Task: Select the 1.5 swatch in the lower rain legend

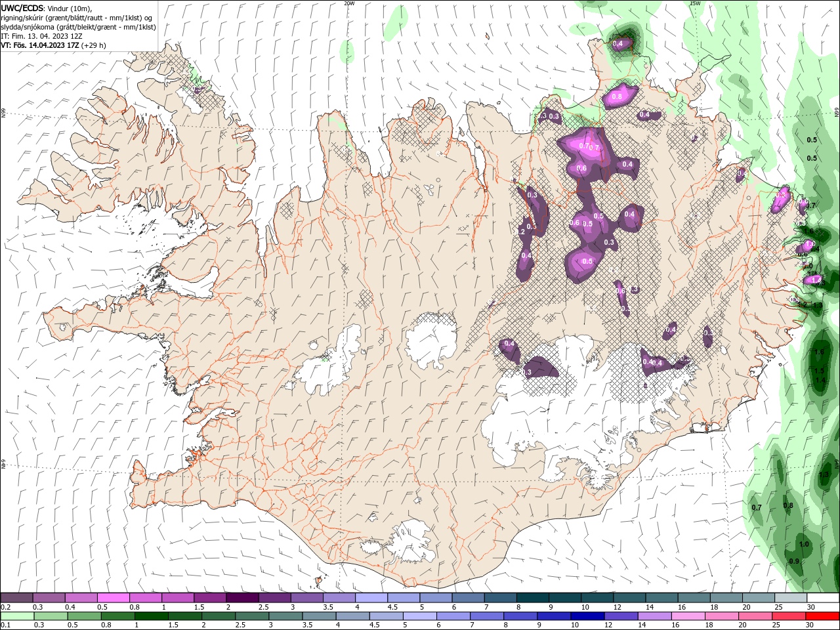Action: [x=184, y=616]
